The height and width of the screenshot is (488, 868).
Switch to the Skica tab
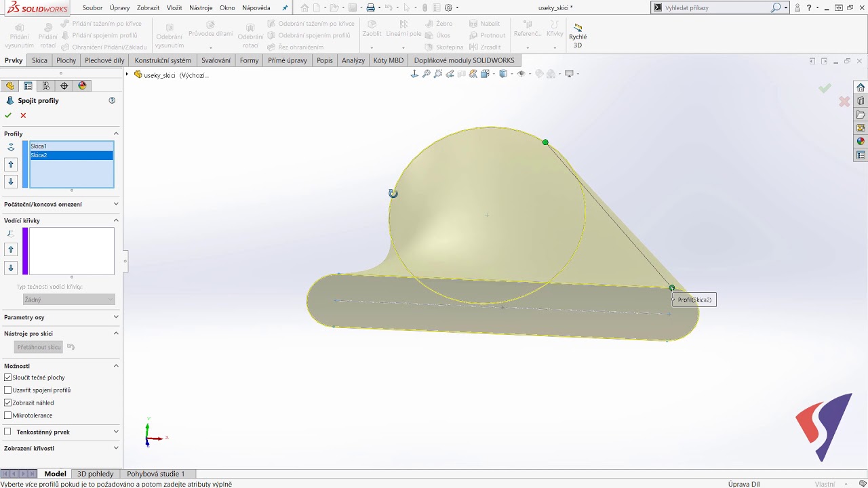point(39,60)
